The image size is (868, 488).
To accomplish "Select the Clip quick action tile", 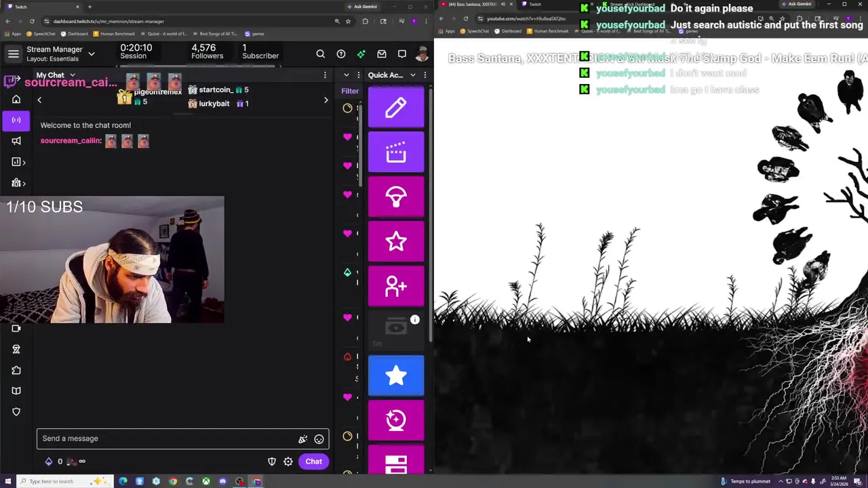I will coord(396,152).
